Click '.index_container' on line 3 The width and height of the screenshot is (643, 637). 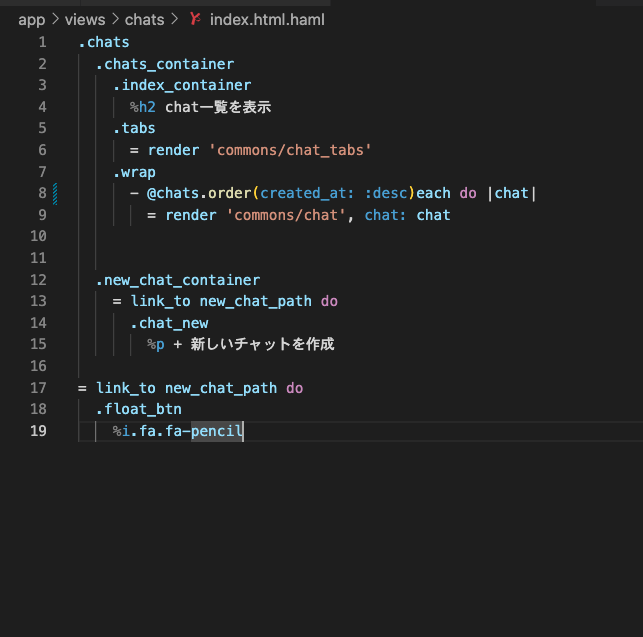coord(182,85)
